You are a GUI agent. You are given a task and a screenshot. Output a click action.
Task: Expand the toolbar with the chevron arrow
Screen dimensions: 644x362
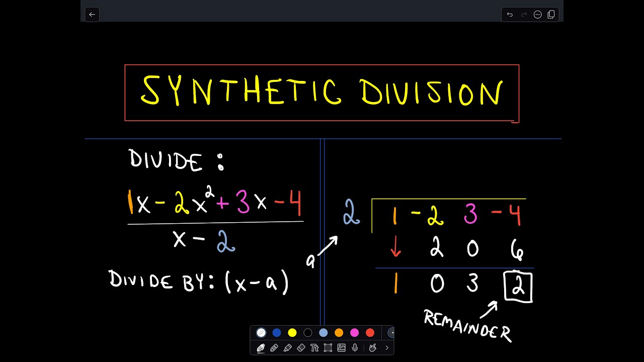(387, 347)
